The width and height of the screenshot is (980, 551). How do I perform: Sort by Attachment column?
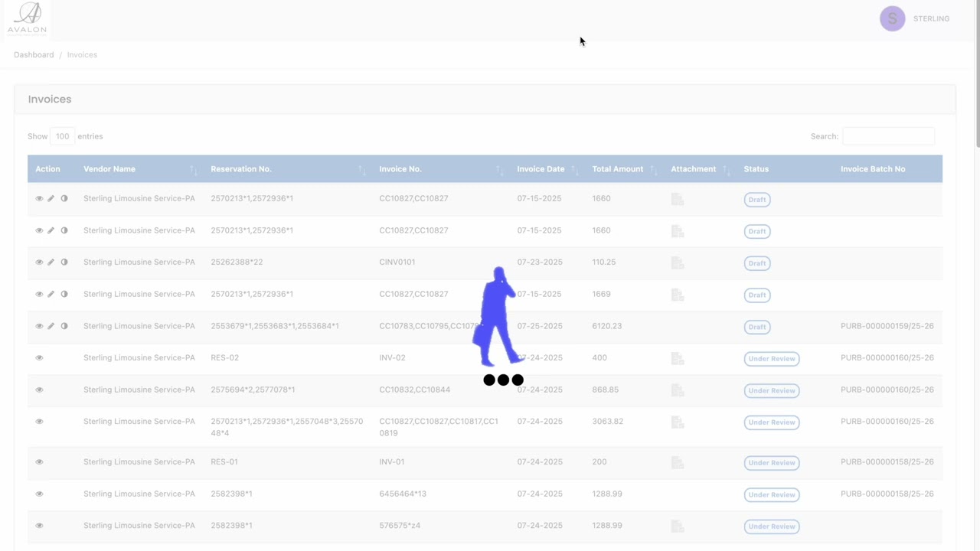click(700, 169)
